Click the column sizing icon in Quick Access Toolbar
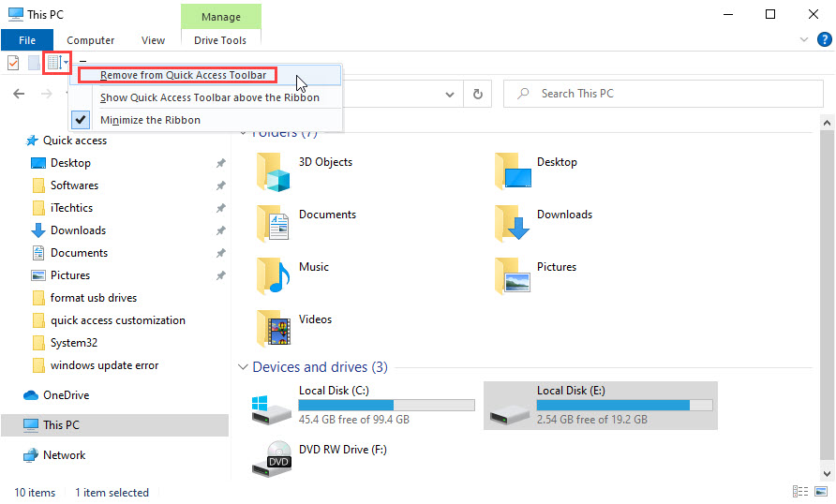The image size is (836, 504). (55, 63)
